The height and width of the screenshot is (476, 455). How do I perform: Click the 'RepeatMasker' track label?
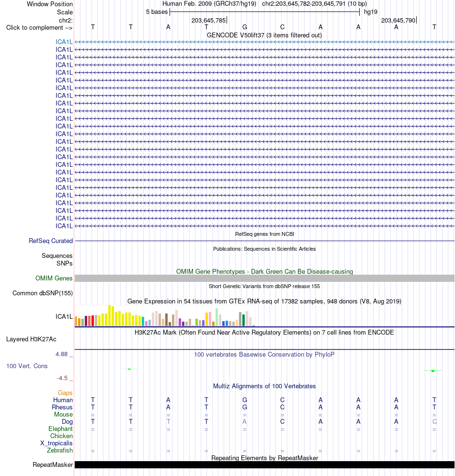(53, 465)
